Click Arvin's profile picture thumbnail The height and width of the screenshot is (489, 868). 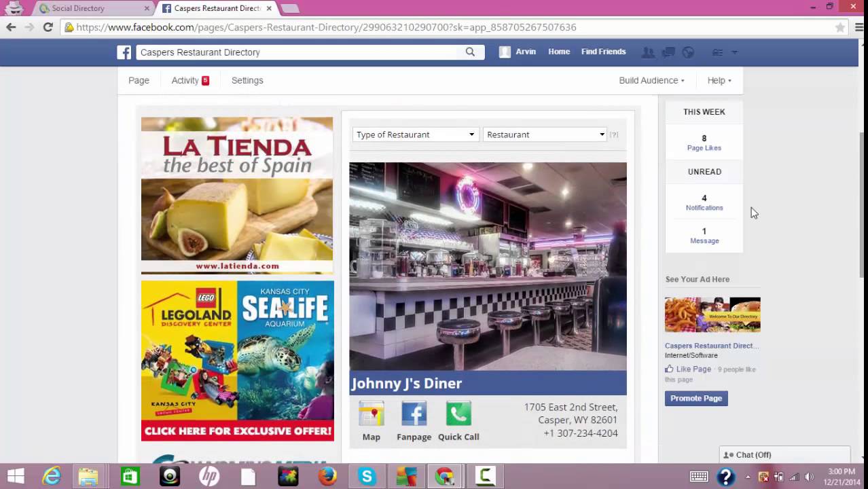click(505, 52)
